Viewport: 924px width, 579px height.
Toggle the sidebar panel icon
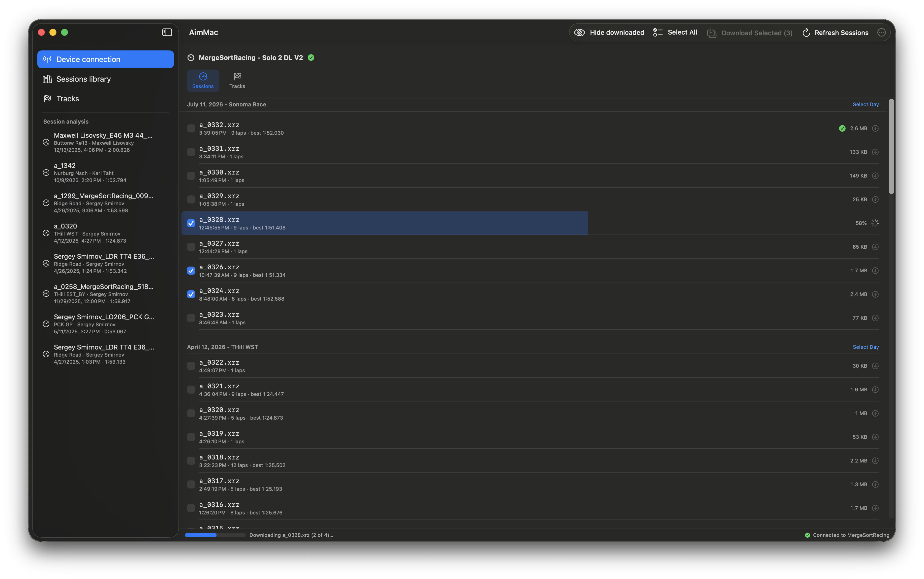167,33
